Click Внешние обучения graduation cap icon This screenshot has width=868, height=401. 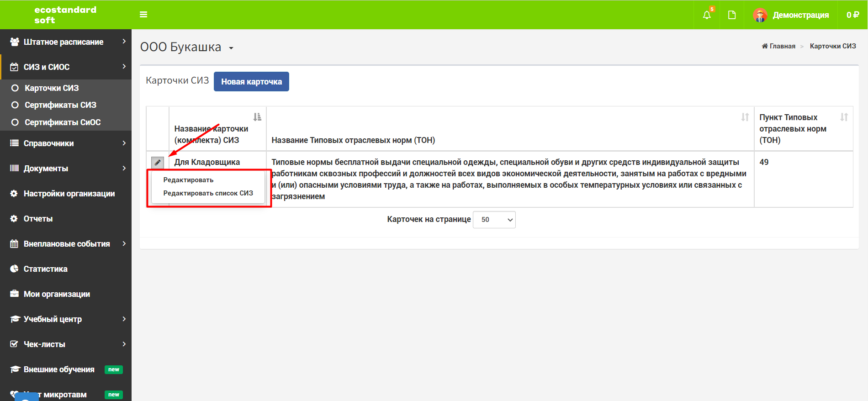point(15,369)
